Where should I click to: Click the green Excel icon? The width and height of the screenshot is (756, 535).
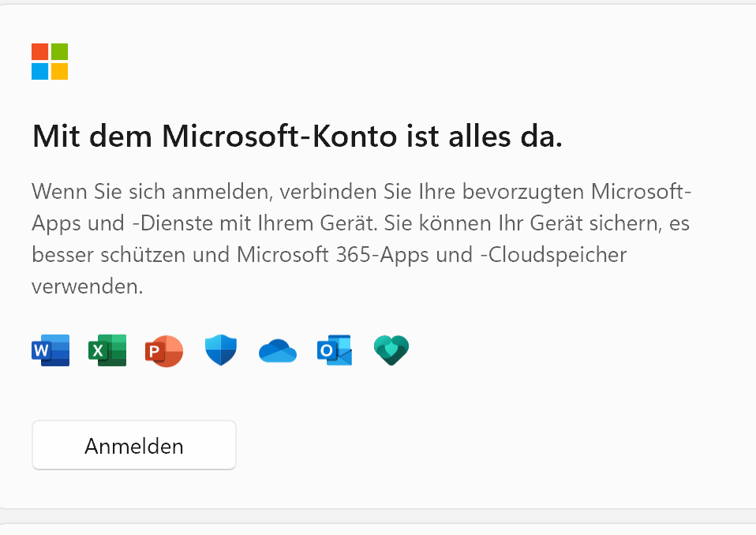pyautogui.click(x=107, y=350)
